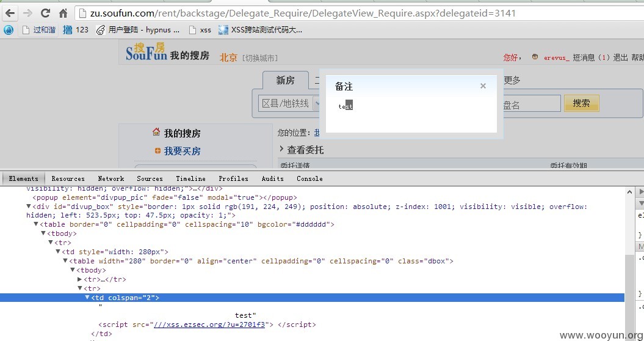Open 我要买房 sidebar item
This screenshot has width=644, height=341.
(x=183, y=151)
